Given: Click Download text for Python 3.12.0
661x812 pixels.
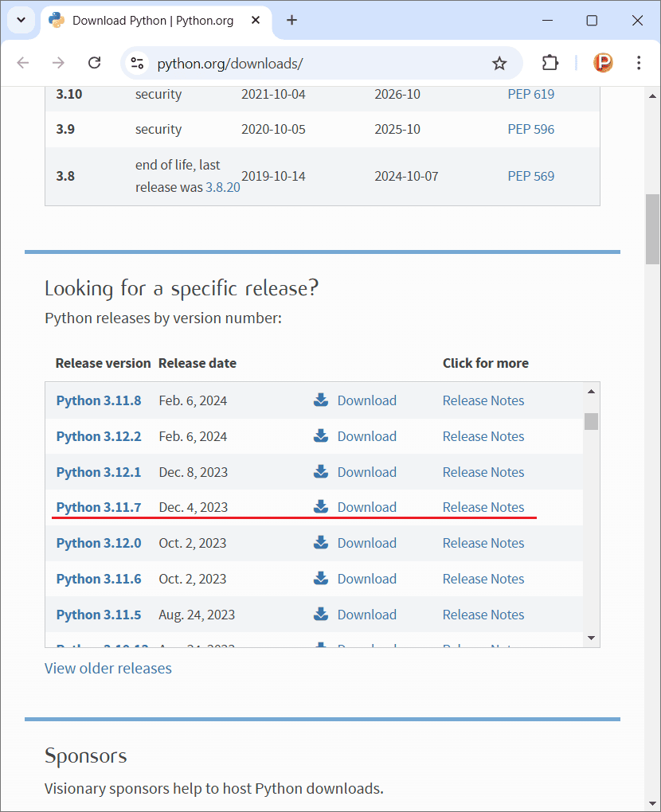Looking at the screenshot, I should point(367,543).
